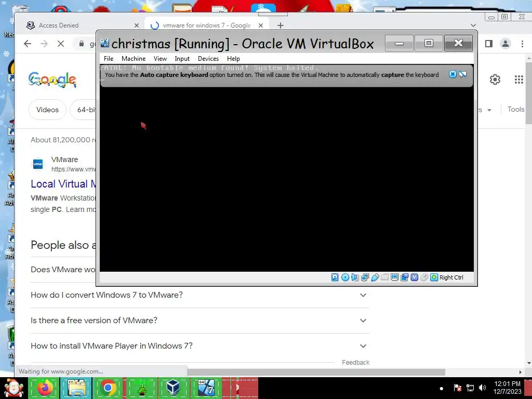Open the Input menu in VirtualBox
The image size is (532, 399).
point(182,58)
